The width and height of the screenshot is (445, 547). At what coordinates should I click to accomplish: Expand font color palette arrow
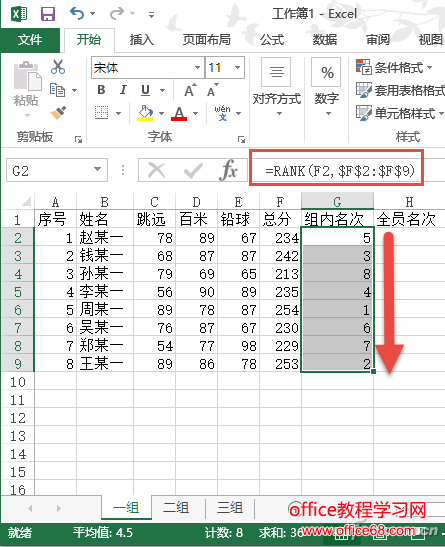coord(195,113)
